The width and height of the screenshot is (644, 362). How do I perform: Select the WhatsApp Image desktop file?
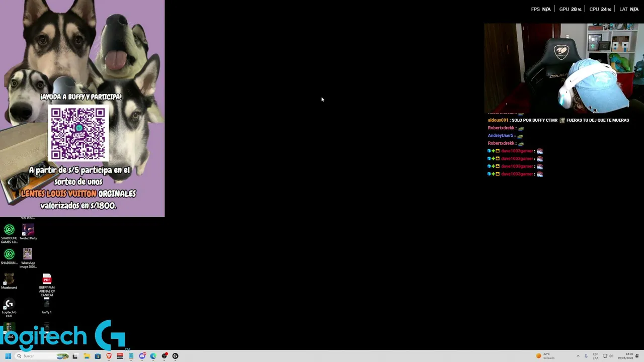pyautogui.click(x=28, y=258)
